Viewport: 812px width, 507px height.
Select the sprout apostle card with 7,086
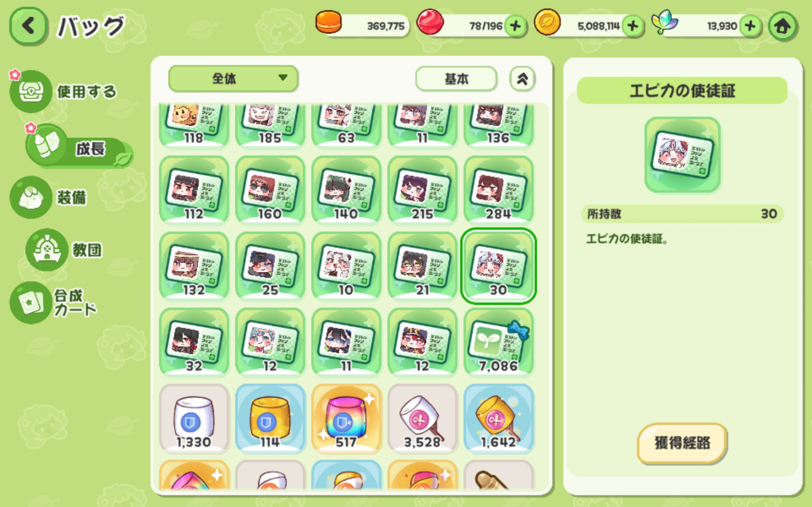[x=499, y=342]
